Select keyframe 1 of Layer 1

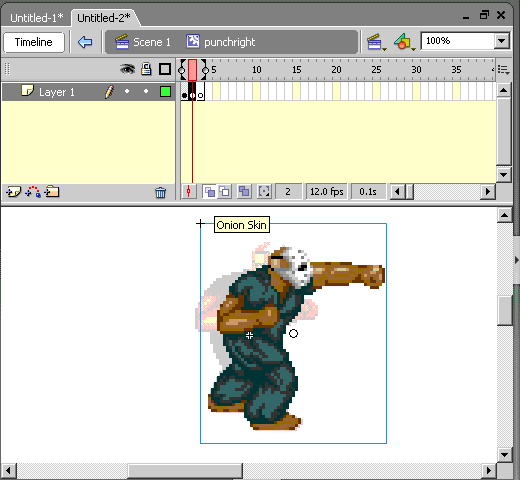(x=184, y=91)
